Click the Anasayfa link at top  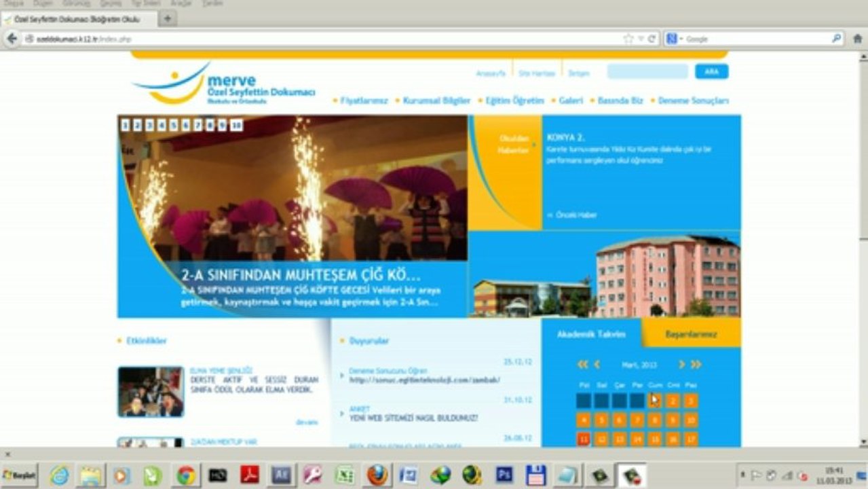tap(491, 73)
